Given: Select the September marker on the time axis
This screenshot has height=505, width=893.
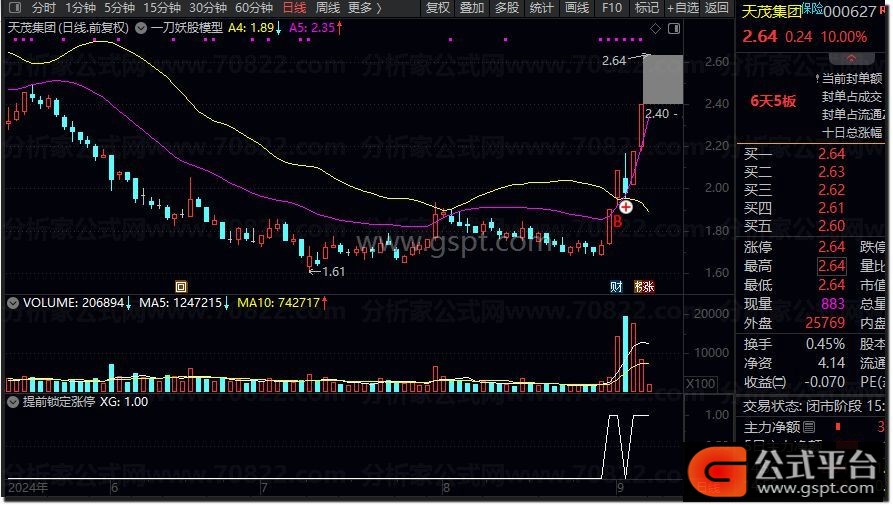Looking at the screenshot, I should [x=620, y=487].
